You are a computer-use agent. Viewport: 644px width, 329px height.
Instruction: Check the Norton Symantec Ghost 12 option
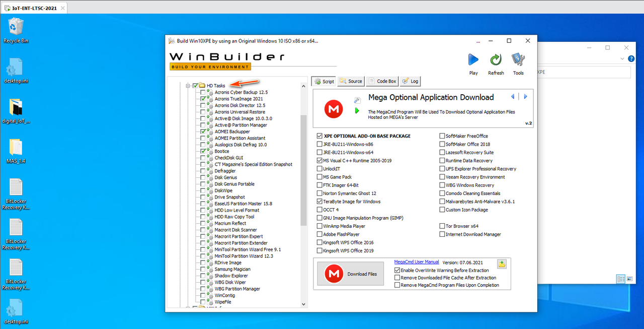319,193
